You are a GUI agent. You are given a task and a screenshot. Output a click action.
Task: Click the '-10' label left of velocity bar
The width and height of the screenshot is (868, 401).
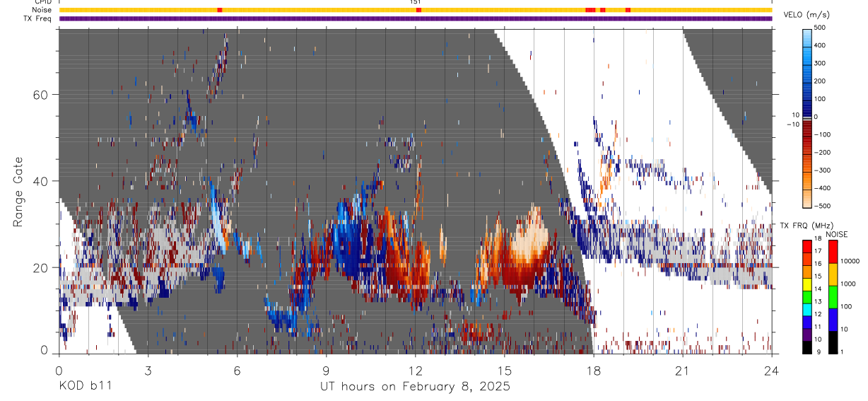point(793,124)
